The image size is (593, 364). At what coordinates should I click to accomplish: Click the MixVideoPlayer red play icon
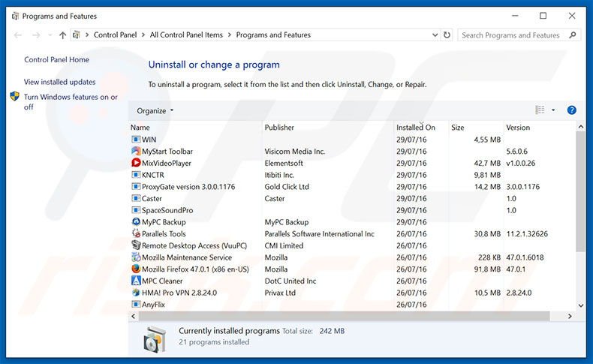point(136,163)
